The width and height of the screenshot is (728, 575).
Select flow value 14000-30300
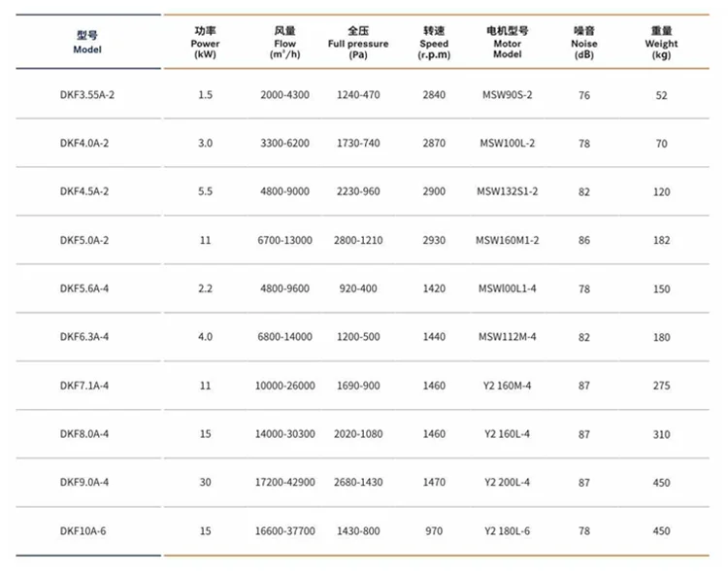click(286, 434)
